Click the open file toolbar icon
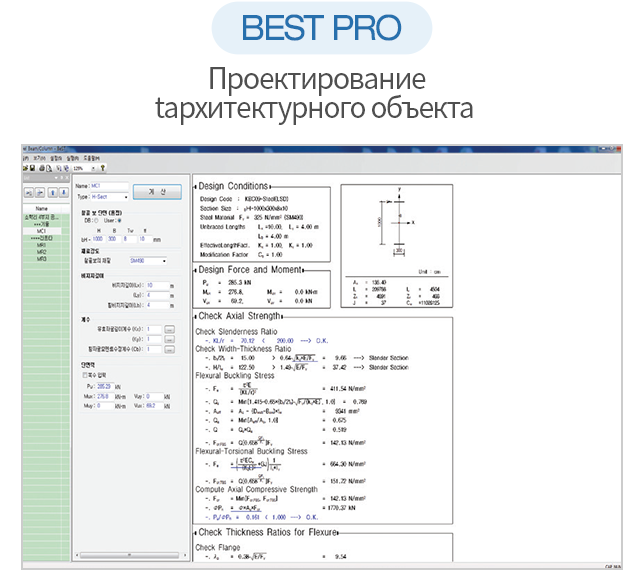 click(25, 168)
